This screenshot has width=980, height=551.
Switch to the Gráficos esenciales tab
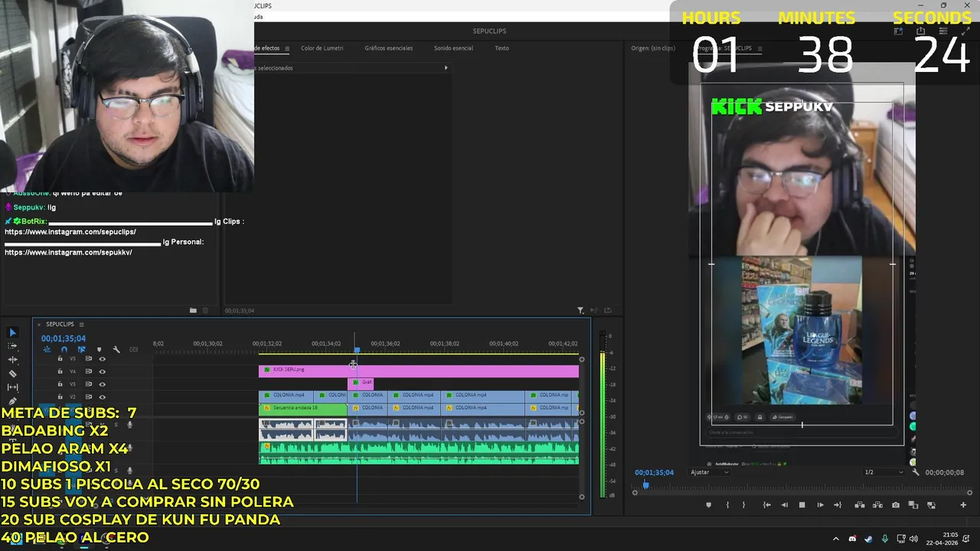(388, 48)
